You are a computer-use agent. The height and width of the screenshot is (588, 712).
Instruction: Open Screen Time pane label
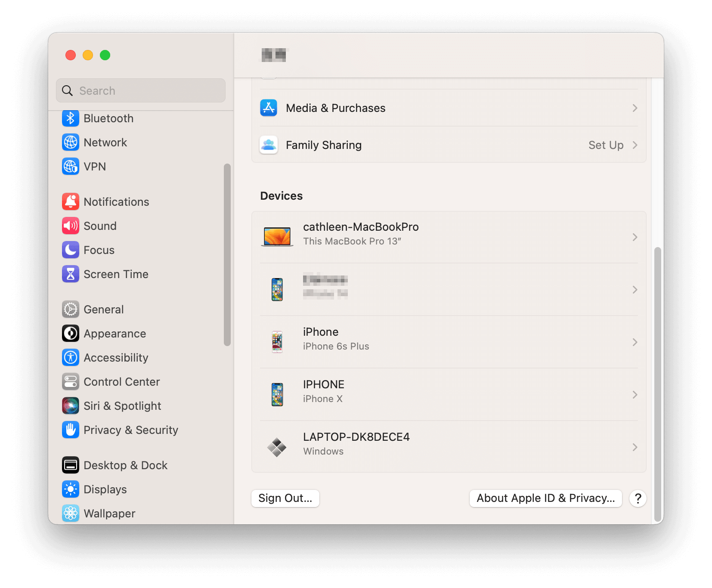pos(116,274)
